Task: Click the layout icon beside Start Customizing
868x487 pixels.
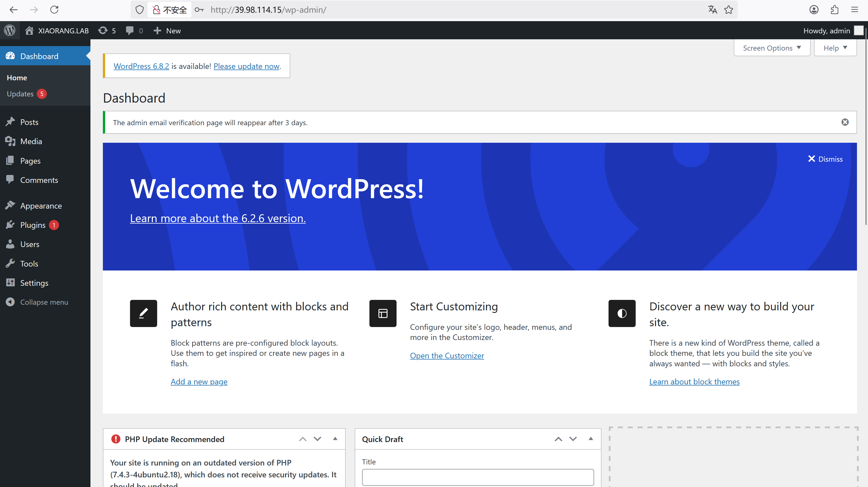Action: (383, 313)
